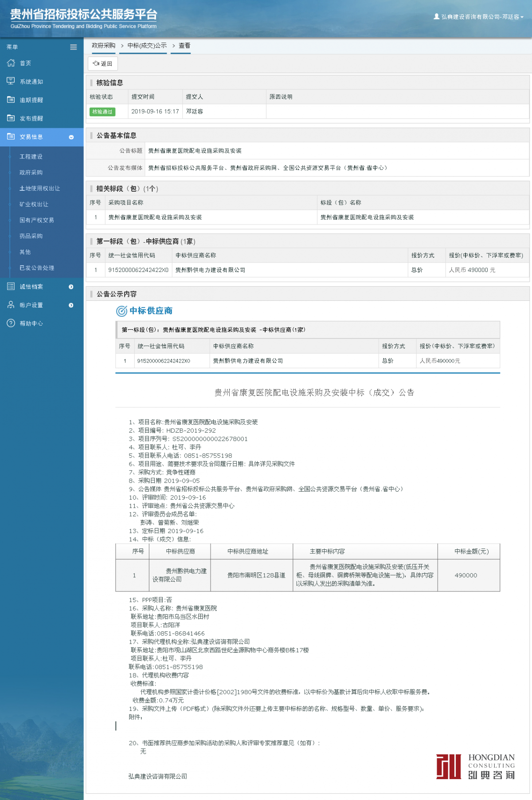532x800 pixels.
Task: Select 工程建设 submenu item
Action: click(31, 157)
